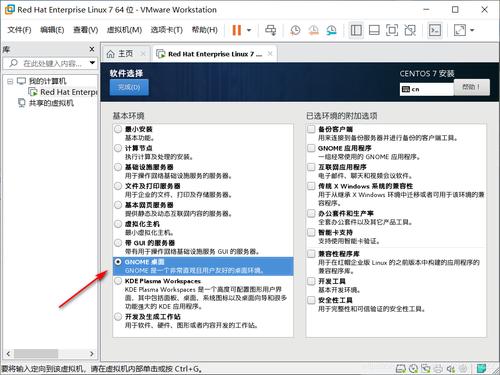The height and width of the screenshot is (375, 500).
Task: Select the 最小安装 radio button
Action: tap(118, 129)
